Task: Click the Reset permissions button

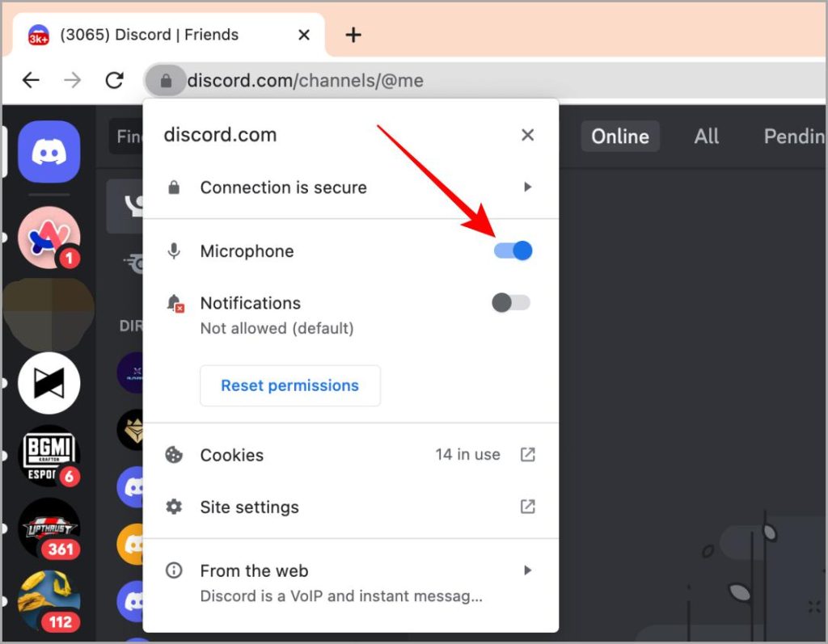Action: coord(289,385)
